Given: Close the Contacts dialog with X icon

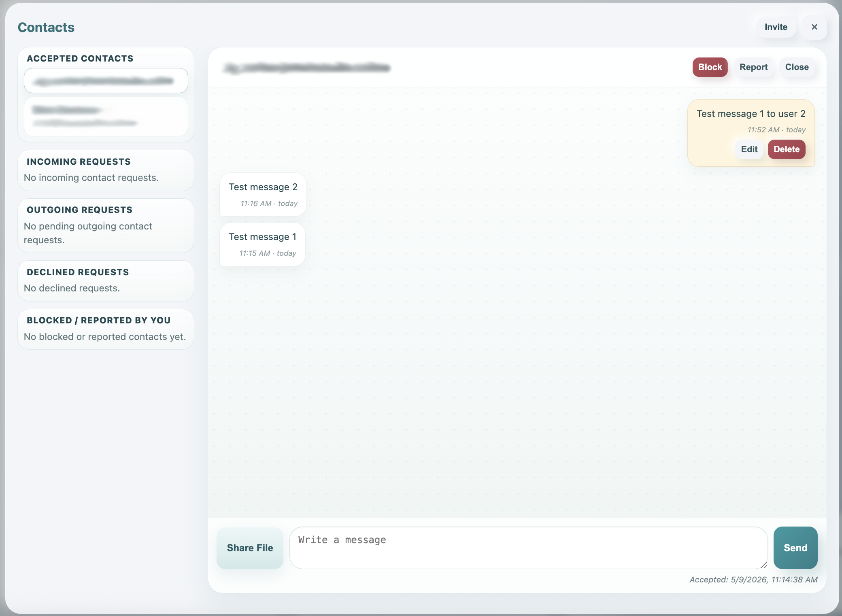Looking at the screenshot, I should click(x=814, y=27).
